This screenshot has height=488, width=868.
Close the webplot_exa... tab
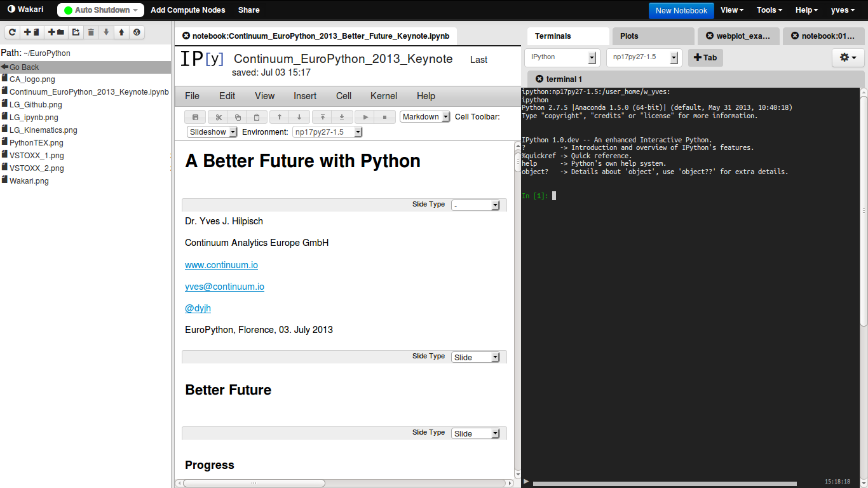click(710, 36)
